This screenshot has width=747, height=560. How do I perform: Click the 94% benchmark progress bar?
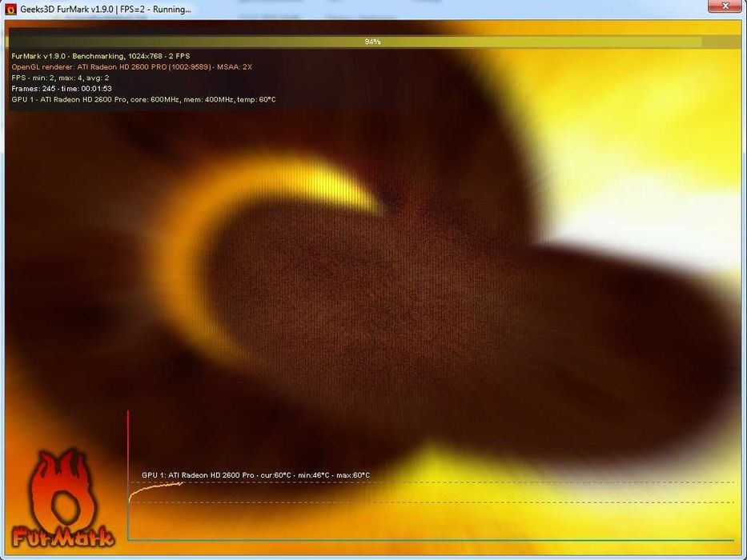click(x=372, y=42)
